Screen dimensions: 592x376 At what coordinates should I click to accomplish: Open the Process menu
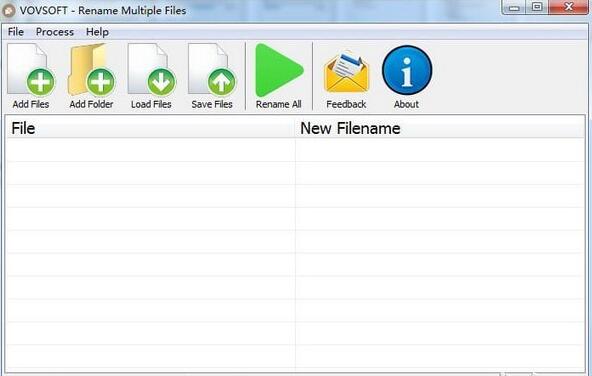coord(55,32)
